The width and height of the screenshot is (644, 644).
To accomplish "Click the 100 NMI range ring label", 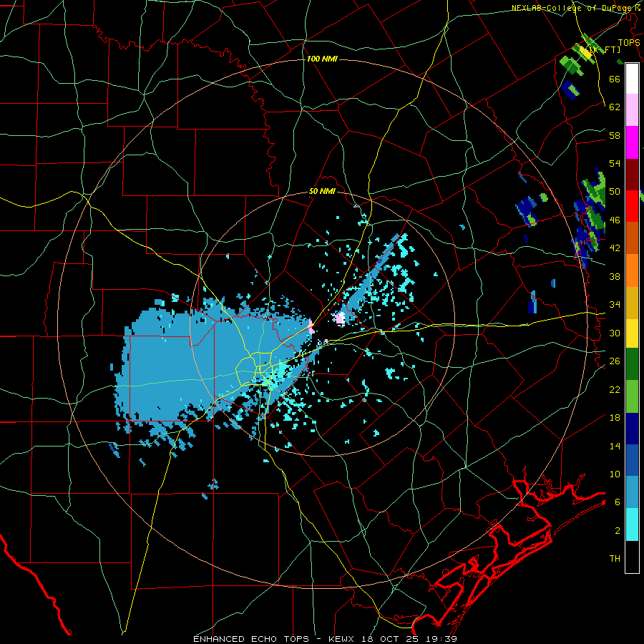I will point(322,59).
